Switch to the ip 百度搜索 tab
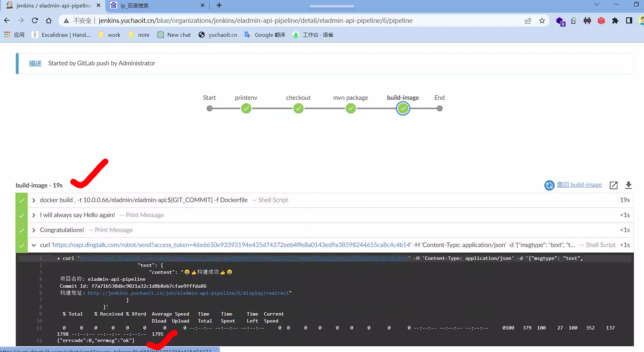 pyautogui.click(x=155, y=6)
